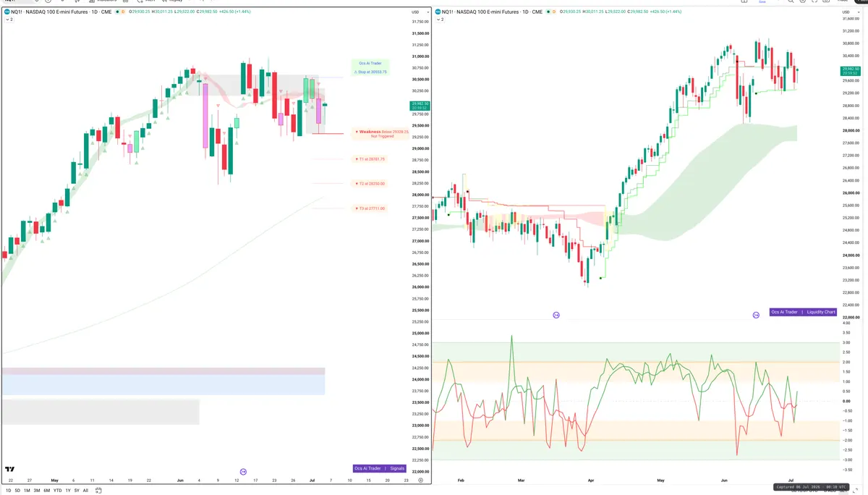Open the go-to-date calendar icon
Image resolution: width=868 pixels, height=495 pixels.
click(x=99, y=490)
